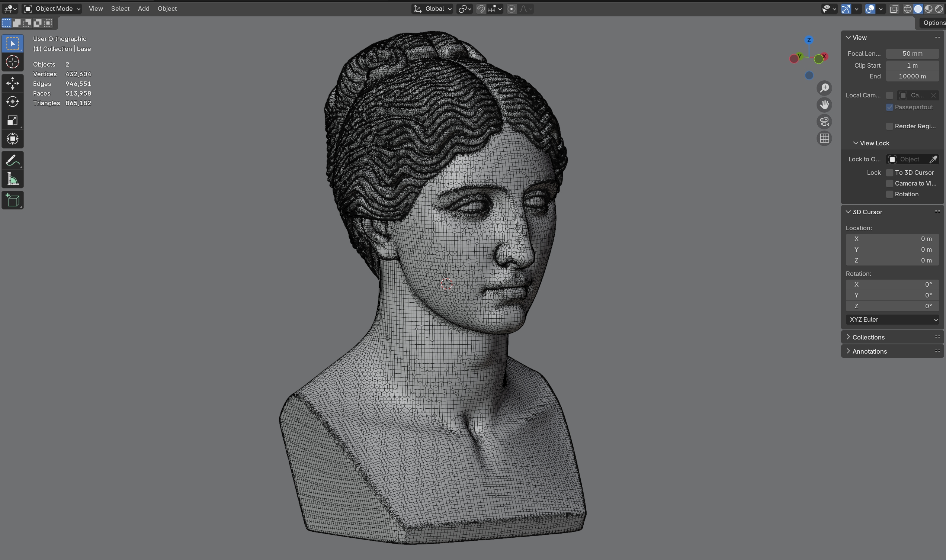
Task: Click the 3D Cursor Location X field
Action: tap(892, 239)
